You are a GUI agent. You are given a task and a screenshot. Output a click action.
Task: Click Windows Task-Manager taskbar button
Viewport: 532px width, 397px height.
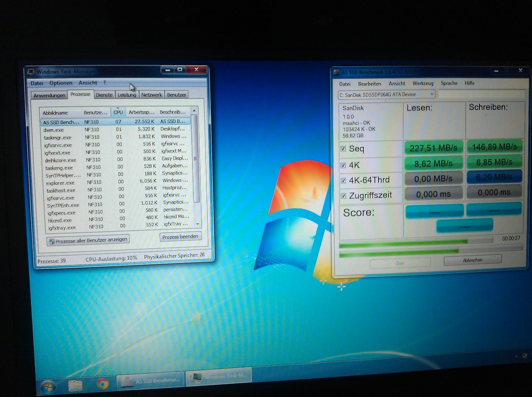(x=219, y=376)
